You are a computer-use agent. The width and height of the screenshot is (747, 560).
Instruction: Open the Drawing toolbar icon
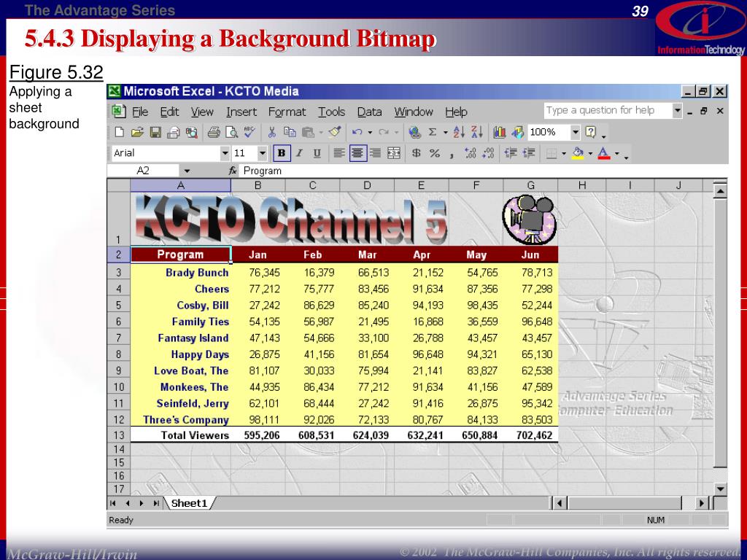pos(517,133)
